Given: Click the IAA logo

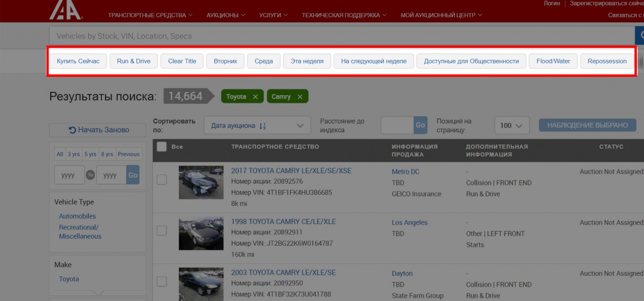Looking at the screenshot, I should [x=65, y=9].
